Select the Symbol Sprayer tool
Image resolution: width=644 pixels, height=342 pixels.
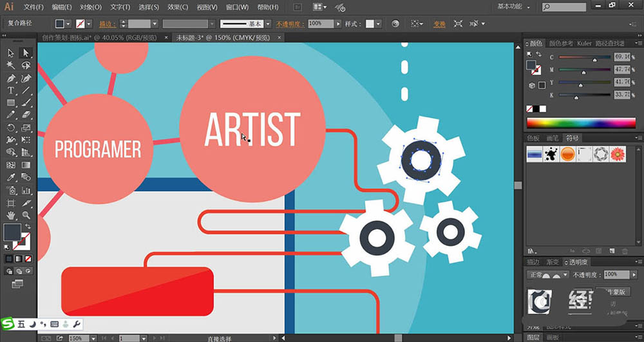pos(11,190)
